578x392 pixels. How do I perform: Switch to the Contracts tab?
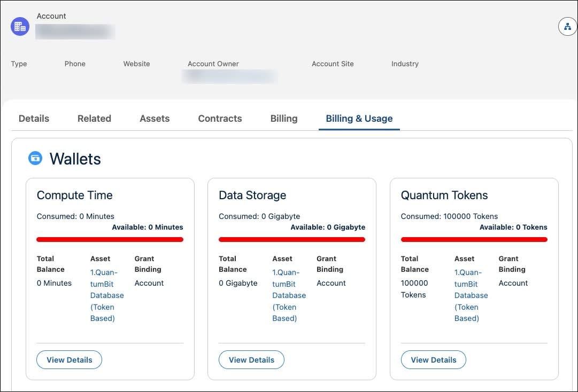pyautogui.click(x=220, y=118)
